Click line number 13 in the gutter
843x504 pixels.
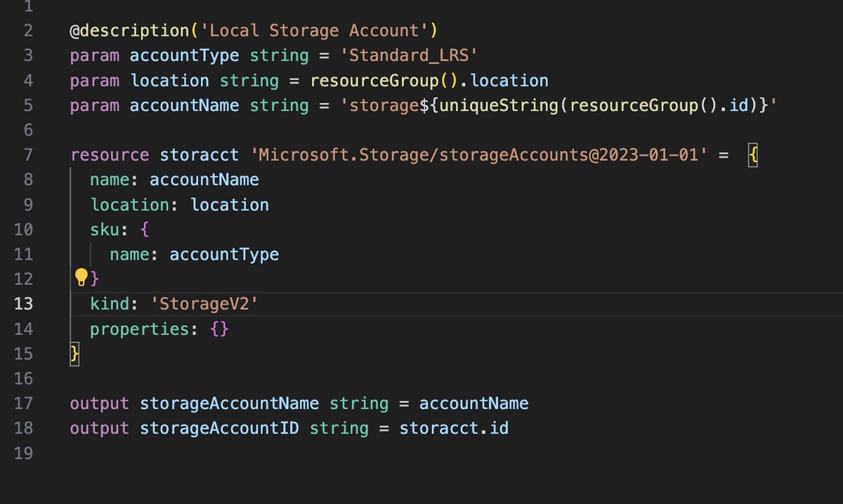pyautogui.click(x=23, y=303)
